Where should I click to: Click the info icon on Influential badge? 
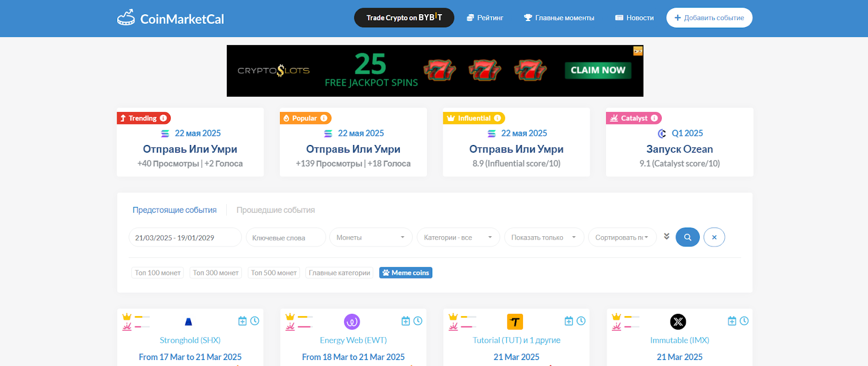[497, 118]
